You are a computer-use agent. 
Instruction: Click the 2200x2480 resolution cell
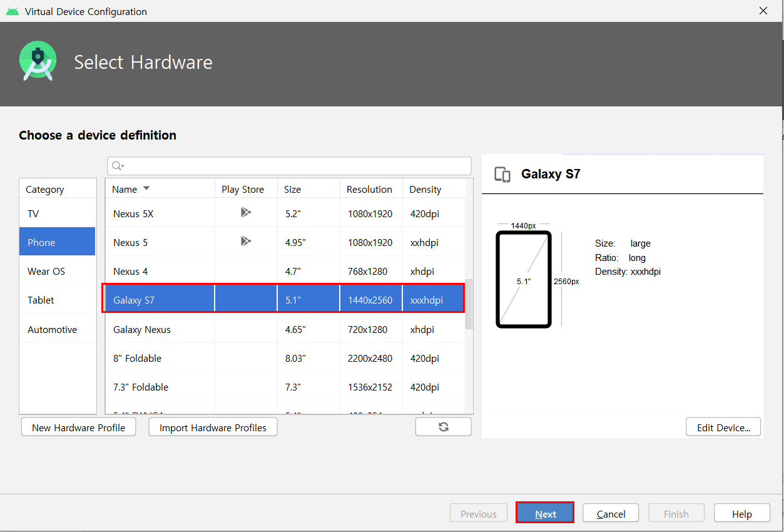[370, 358]
